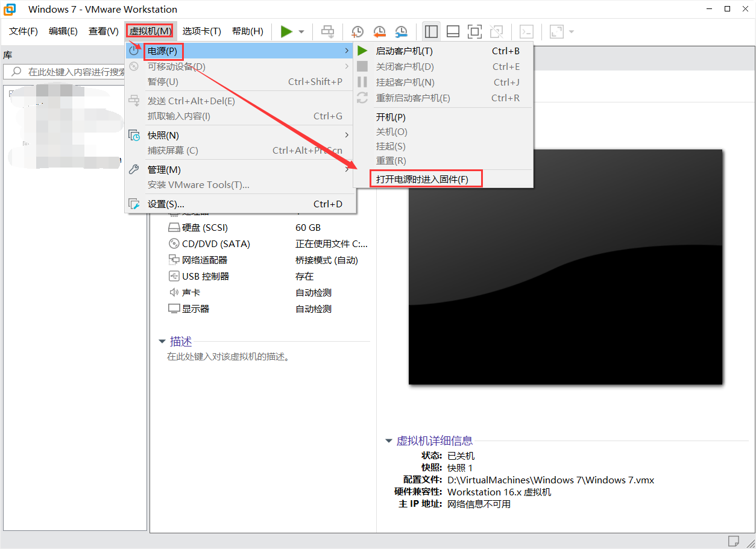Click the '已关机' status value
This screenshot has height=549, width=756.
coord(461,456)
